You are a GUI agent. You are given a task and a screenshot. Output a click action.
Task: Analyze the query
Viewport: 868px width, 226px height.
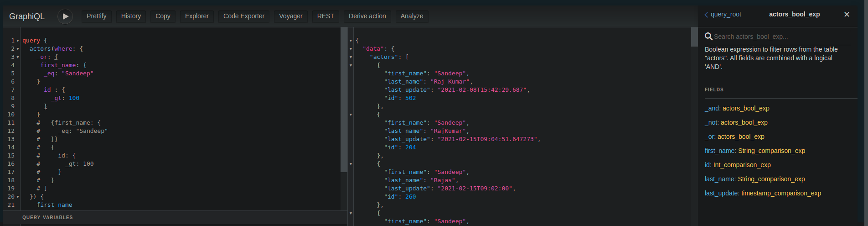412,16
